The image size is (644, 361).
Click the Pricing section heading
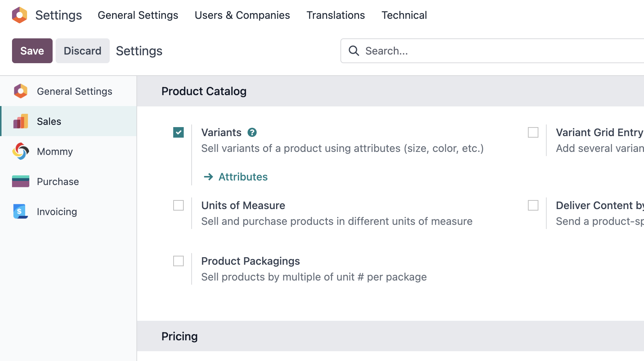tap(180, 336)
